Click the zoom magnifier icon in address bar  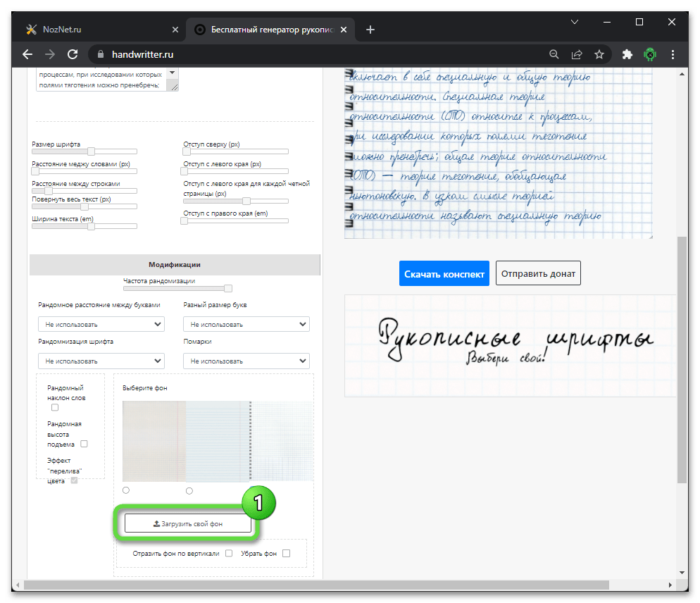click(x=554, y=54)
